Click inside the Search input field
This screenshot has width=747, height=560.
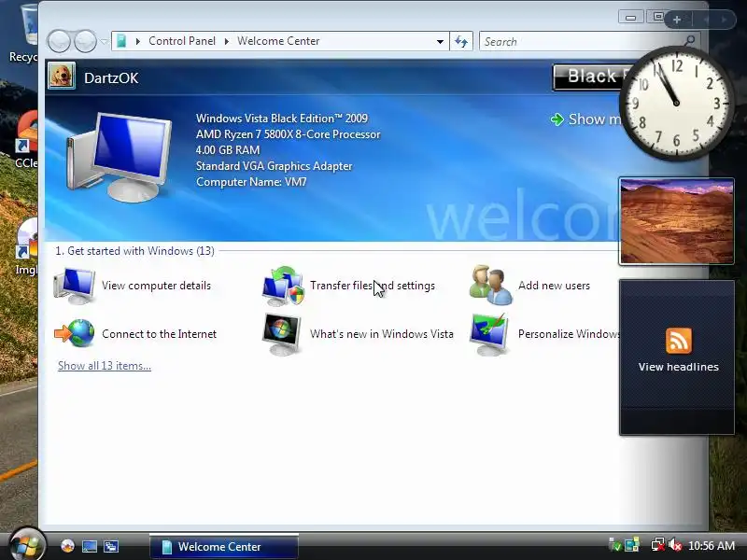[581, 41]
